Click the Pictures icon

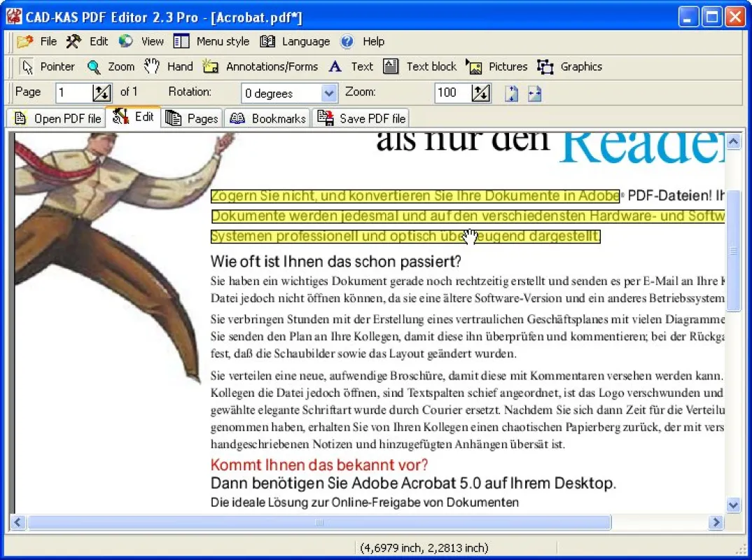pos(474,66)
